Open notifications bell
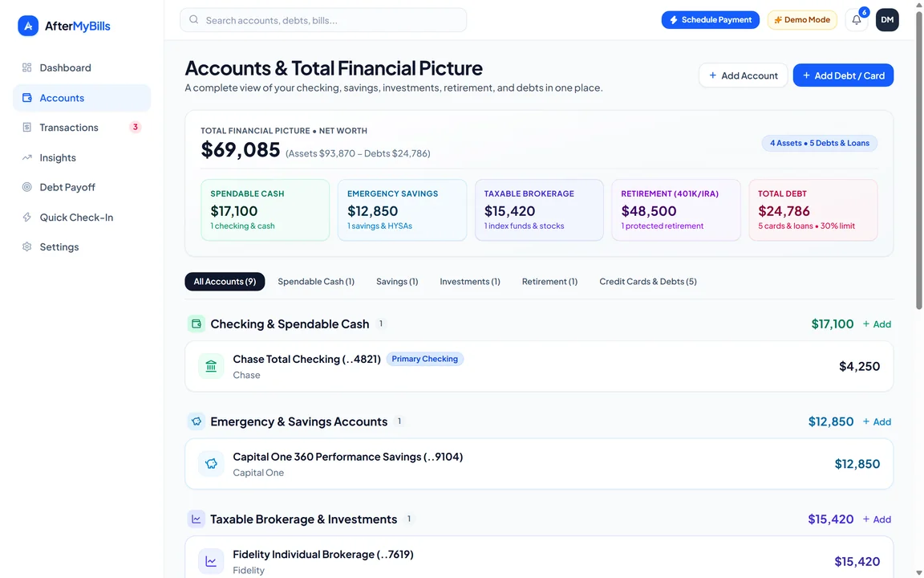 (x=857, y=19)
